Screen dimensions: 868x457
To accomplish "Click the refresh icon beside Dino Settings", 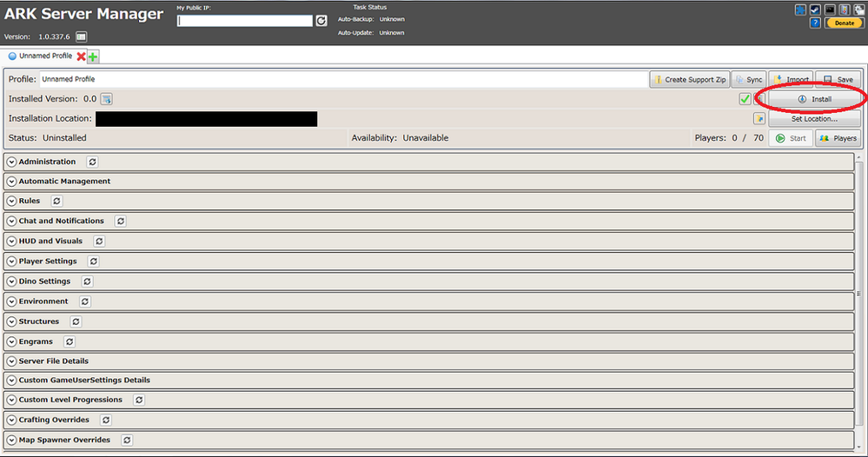I will (87, 281).
